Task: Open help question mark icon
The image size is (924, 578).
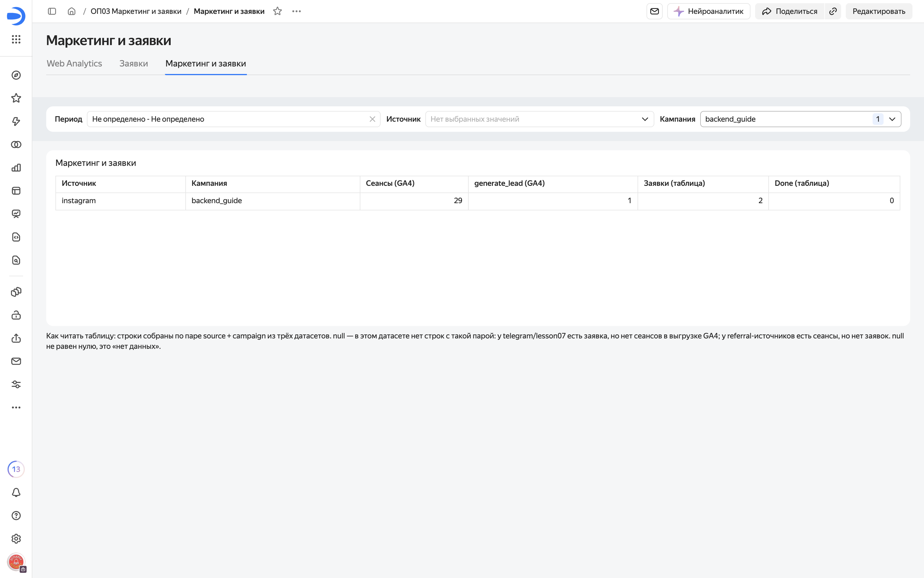Action: click(x=16, y=516)
